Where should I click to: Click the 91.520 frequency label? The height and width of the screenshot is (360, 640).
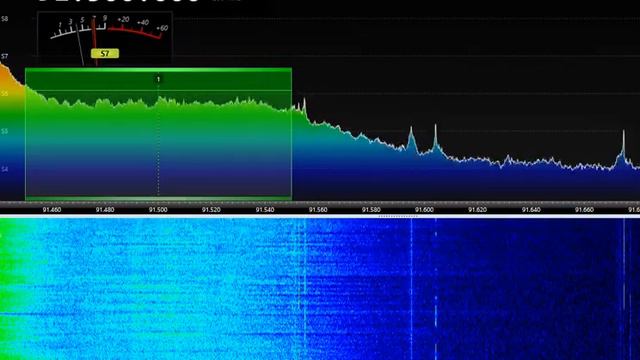pyautogui.click(x=211, y=210)
